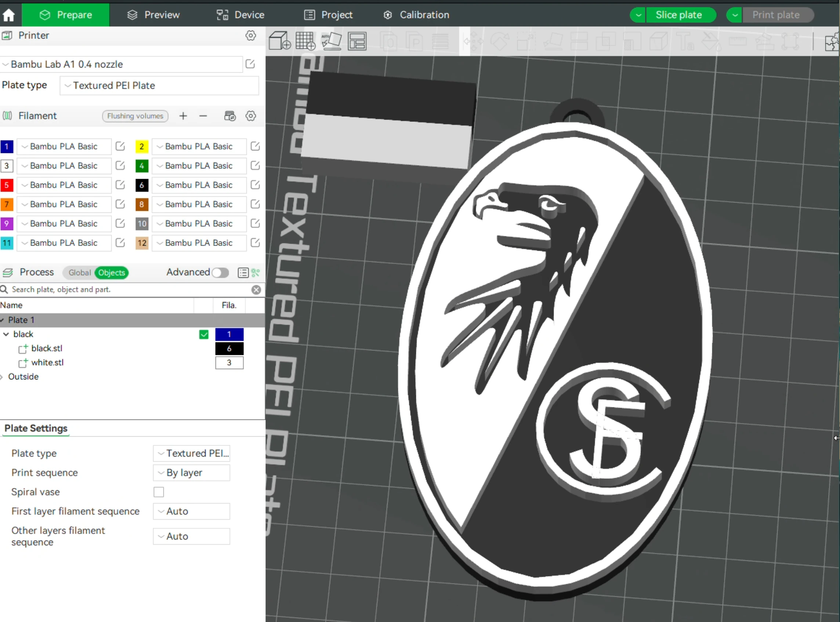The image size is (840, 622).
Task: Select the white.stl part
Action: [x=47, y=363]
